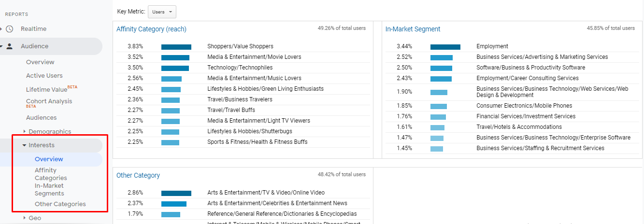Open Affinity Categories under Interests
Viewport: 644px width, 224px height.
pos(51,174)
